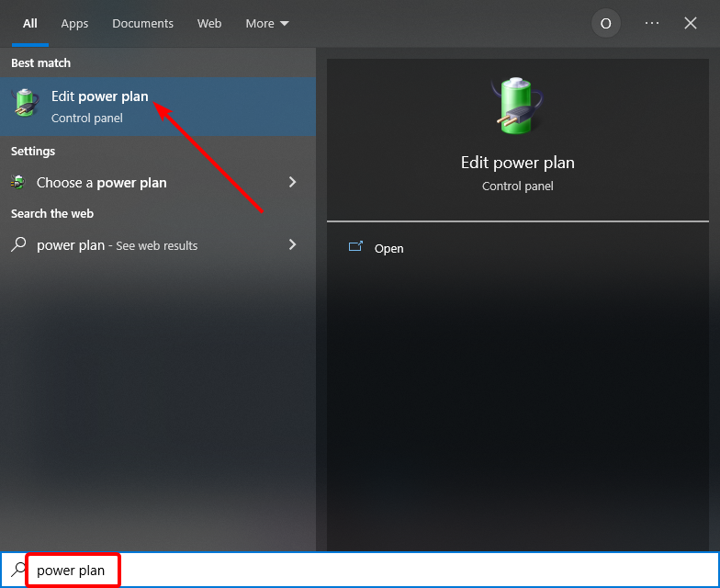Click Edit power plan title in preview pane
This screenshot has height=588, width=720.
pyautogui.click(x=518, y=163)
